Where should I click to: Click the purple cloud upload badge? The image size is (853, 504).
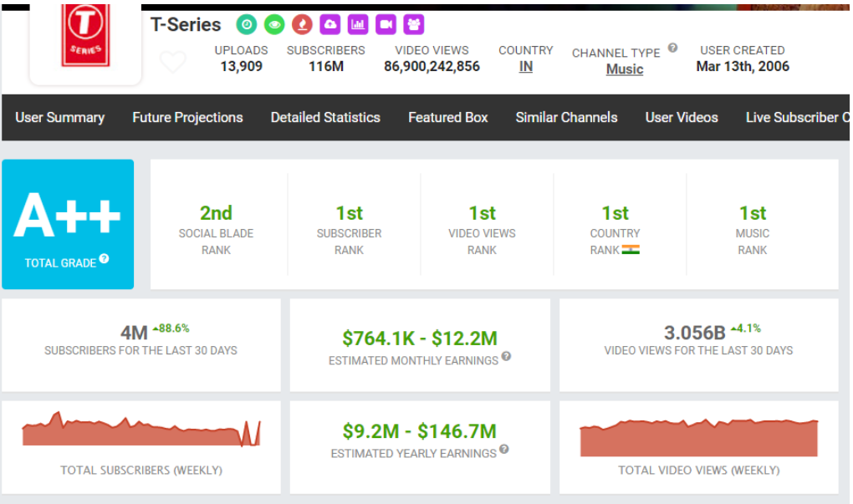330,24
